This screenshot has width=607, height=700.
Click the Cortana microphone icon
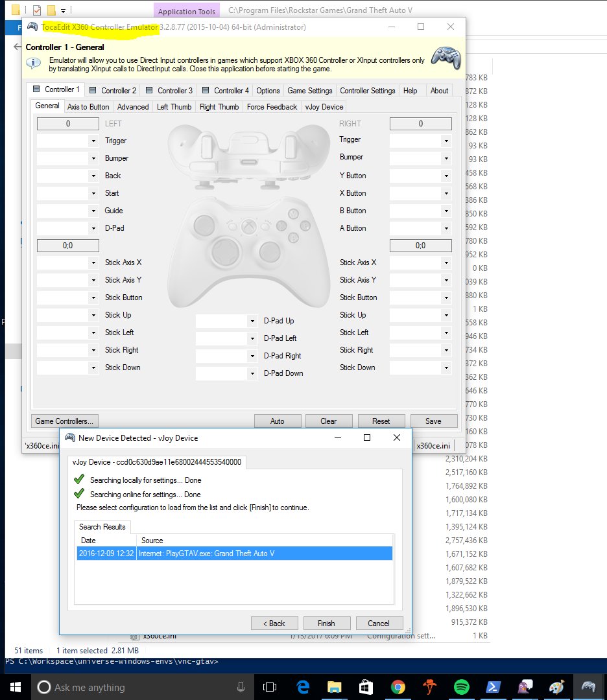pos(241,687)
